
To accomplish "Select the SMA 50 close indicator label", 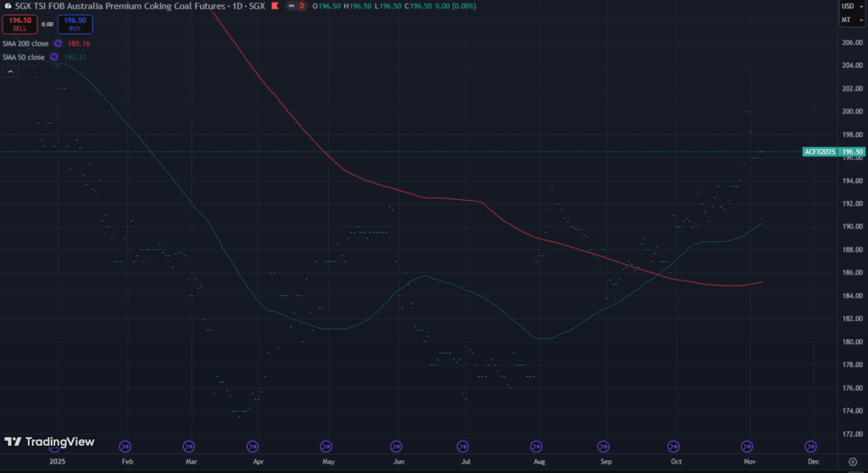I will tap(24, 58).
